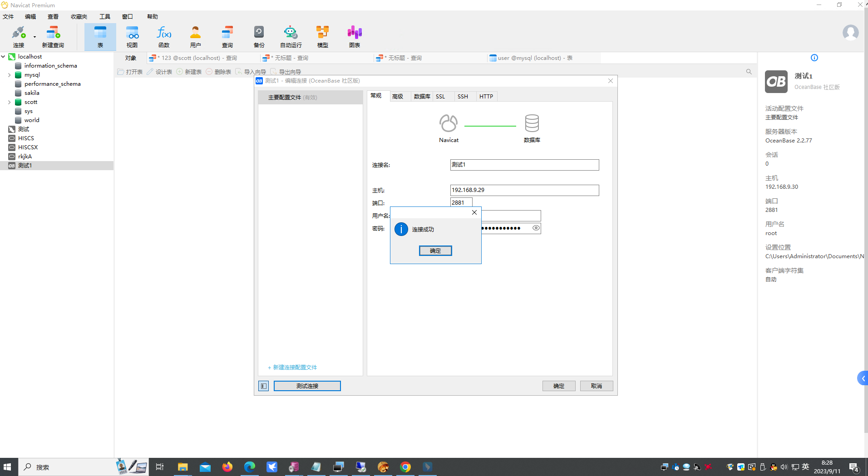Open the 编辑 menu

coord(30,17)
